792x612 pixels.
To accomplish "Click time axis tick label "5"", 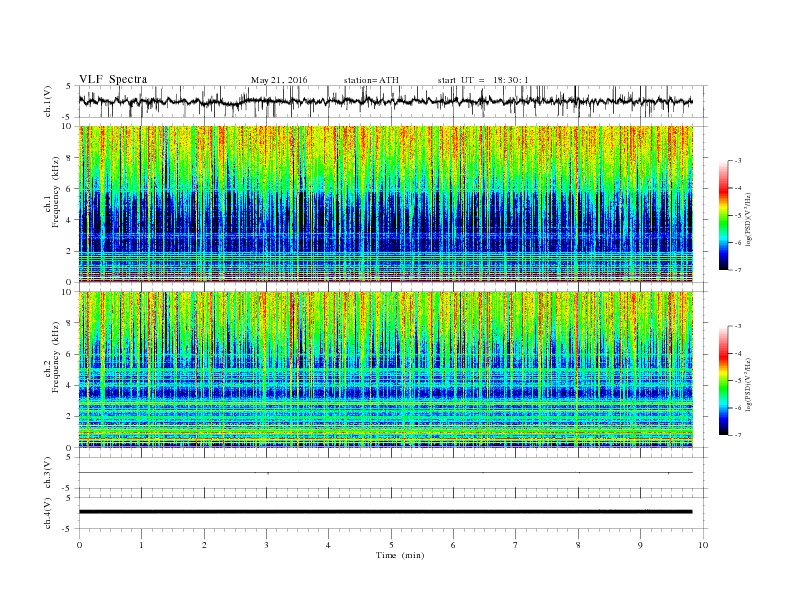I will (391, 545).
